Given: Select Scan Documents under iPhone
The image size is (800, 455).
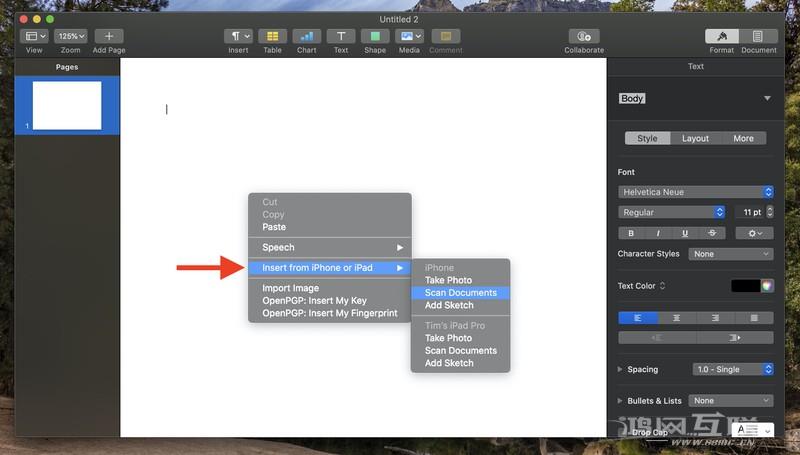Looking at the screenshot, I should pyautogui.click(x=460, y=293).
